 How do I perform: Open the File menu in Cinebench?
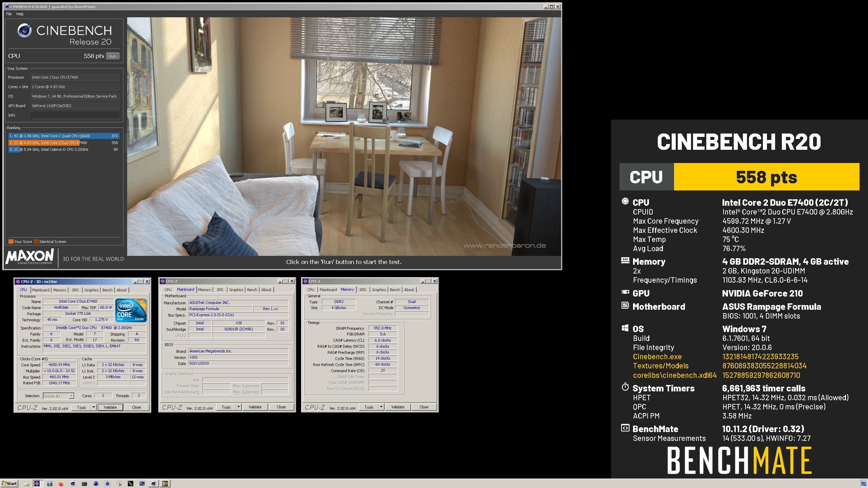(x=9, y=14)
